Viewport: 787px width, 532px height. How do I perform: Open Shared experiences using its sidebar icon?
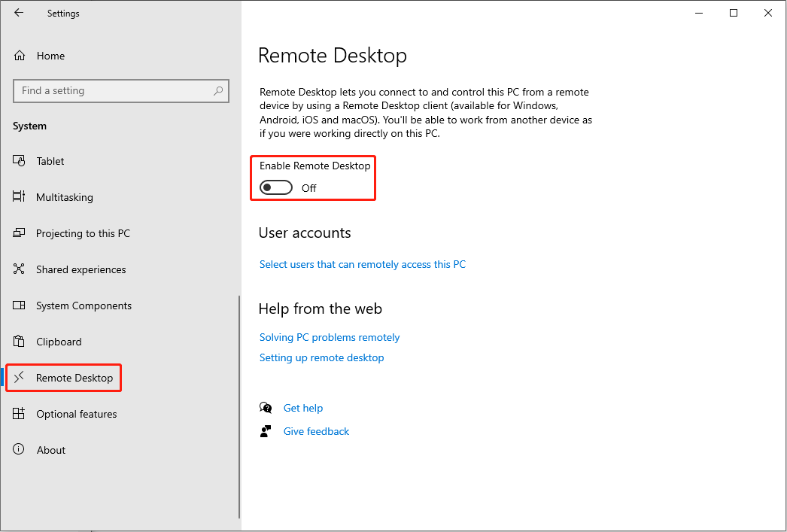pyautogui.click(x=18, y=269)
